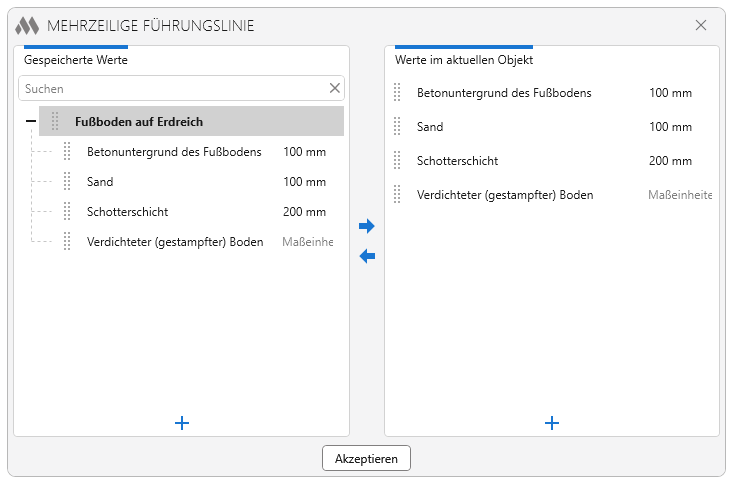
Task: Close the Mehrzeilige Führungslinie dialog
Action: [701, 25]
